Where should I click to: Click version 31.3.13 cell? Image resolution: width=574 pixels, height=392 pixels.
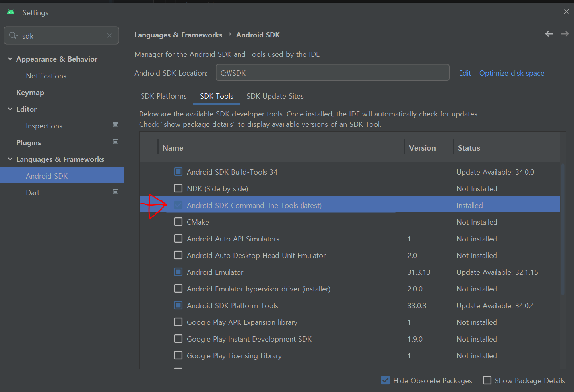(x=419, y=272)
